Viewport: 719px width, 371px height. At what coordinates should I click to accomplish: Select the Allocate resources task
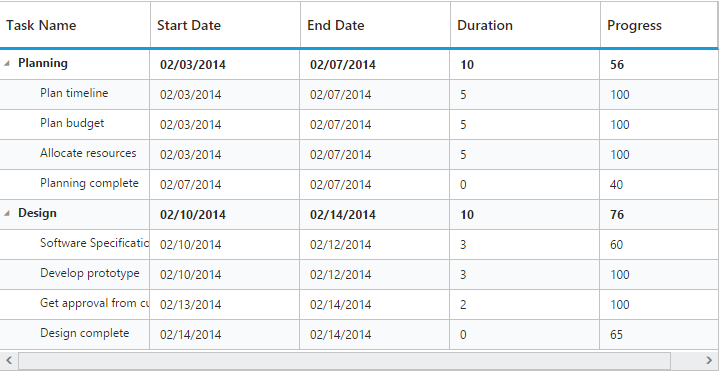tap(88, 153)
